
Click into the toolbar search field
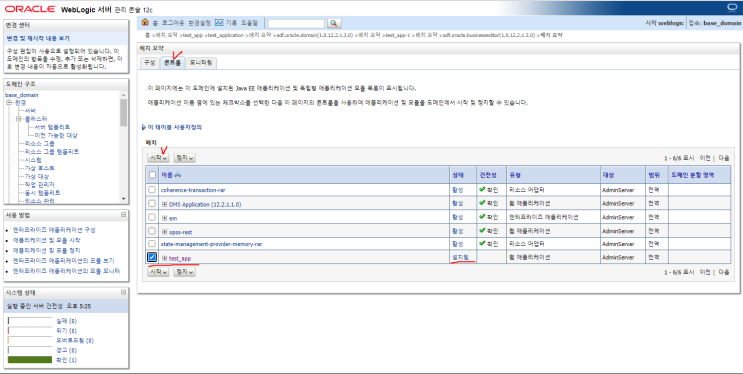click(x=296, y=23)
